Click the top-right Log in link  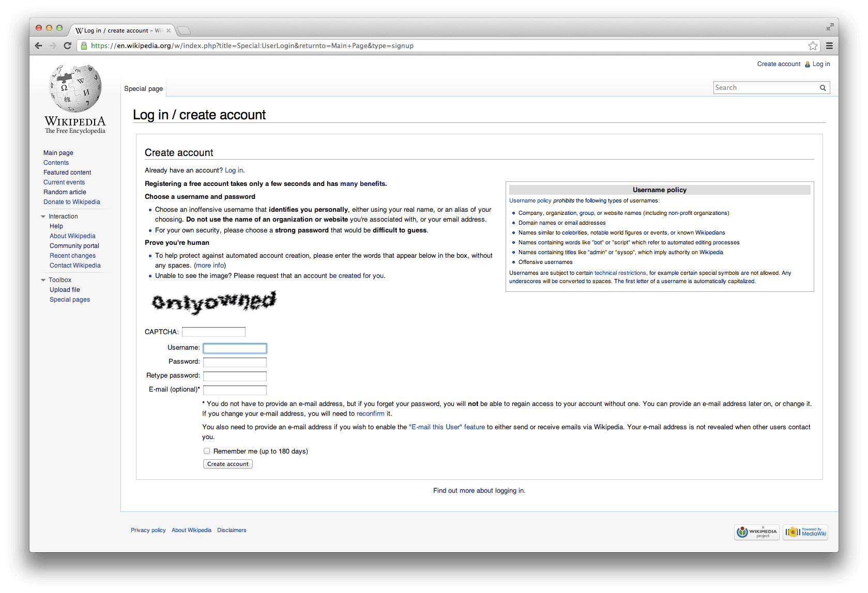(x=821, y=64)
